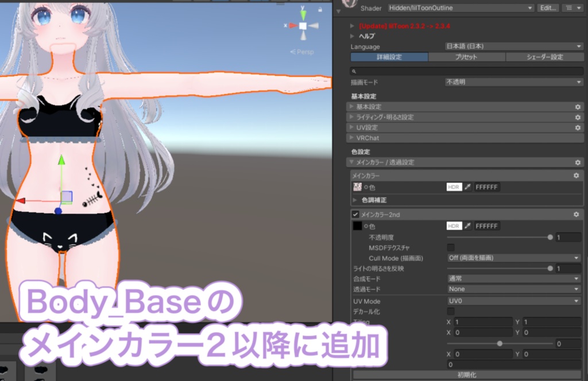Open the 合成モード dropdown 通常

(x=514, y=278)
